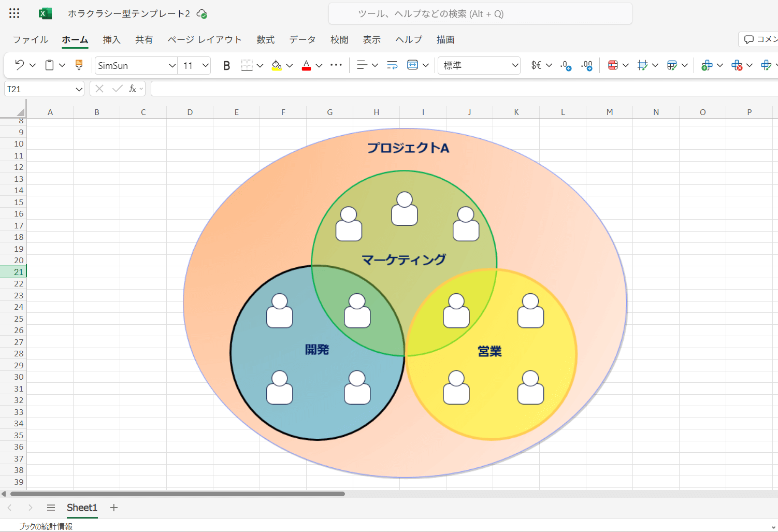Open the SimSun font name dropdown

[x=172, y=66]
